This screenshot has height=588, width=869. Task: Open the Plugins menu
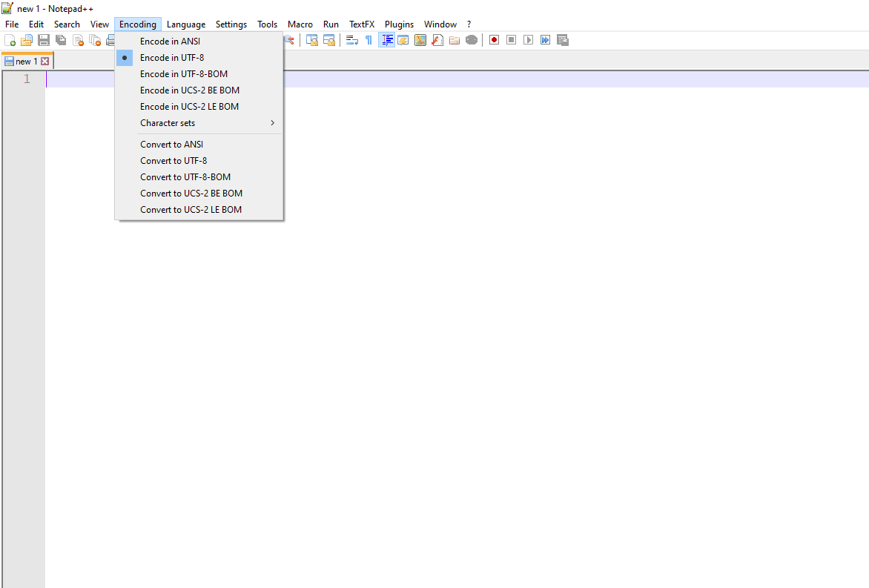click(x=399, y=24)
